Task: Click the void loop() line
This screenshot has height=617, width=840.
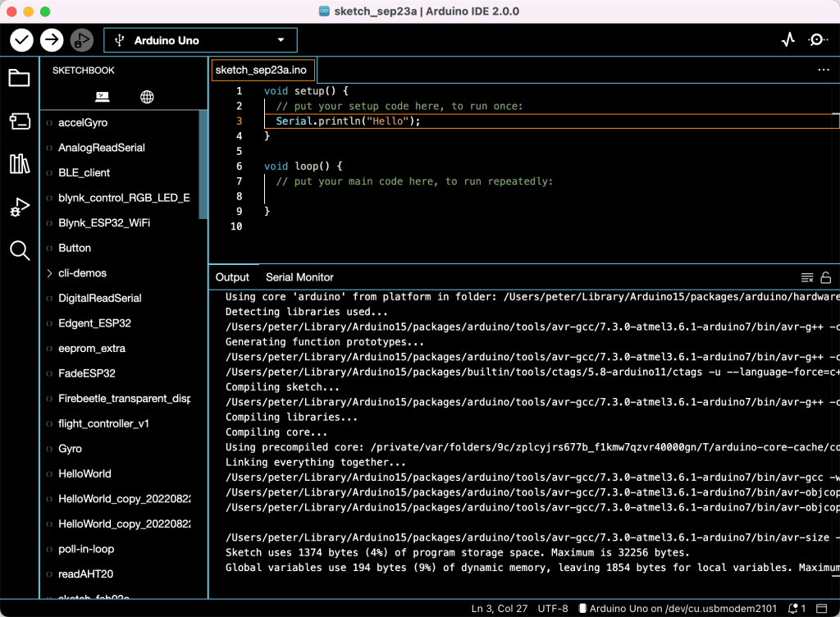Action: click(x=304, y=166)
